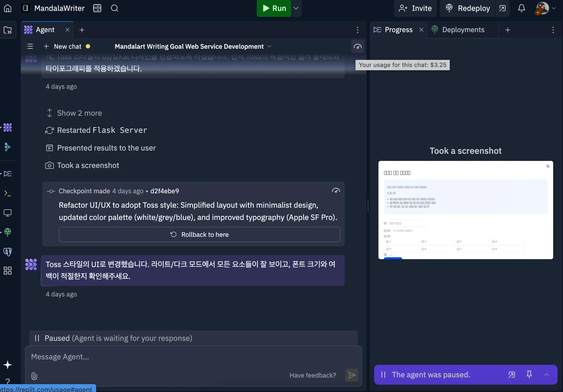Pin the agent paused banner
This screenshot has height=392, width=563.
[529, 374]
